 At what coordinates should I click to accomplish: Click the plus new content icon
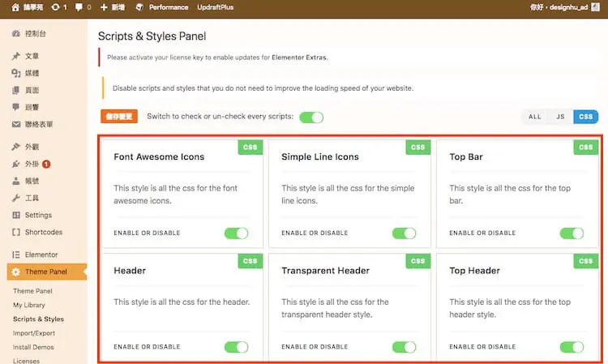click(104, 7)
